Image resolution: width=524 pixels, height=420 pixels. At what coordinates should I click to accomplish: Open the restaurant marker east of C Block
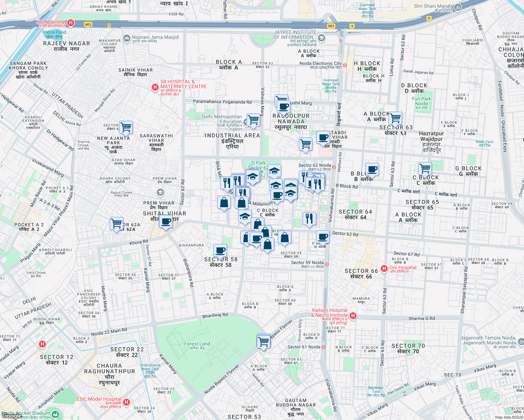310,218
